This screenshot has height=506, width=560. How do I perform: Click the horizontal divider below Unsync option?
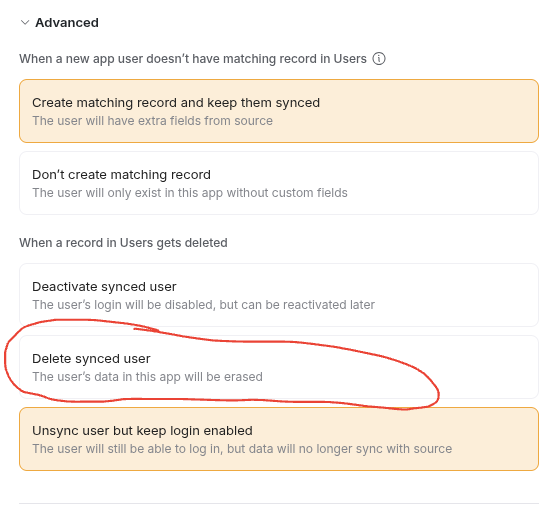pos(279,504)
